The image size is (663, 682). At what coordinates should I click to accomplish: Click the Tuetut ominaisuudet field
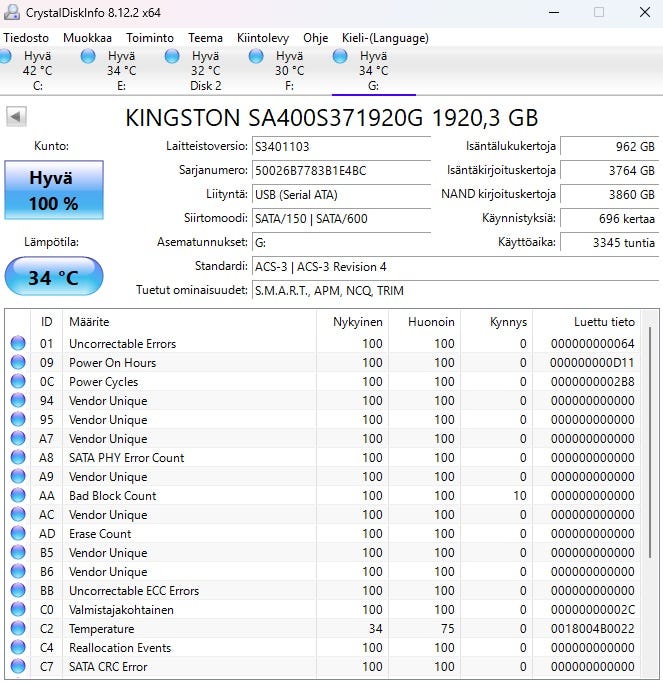455,290
